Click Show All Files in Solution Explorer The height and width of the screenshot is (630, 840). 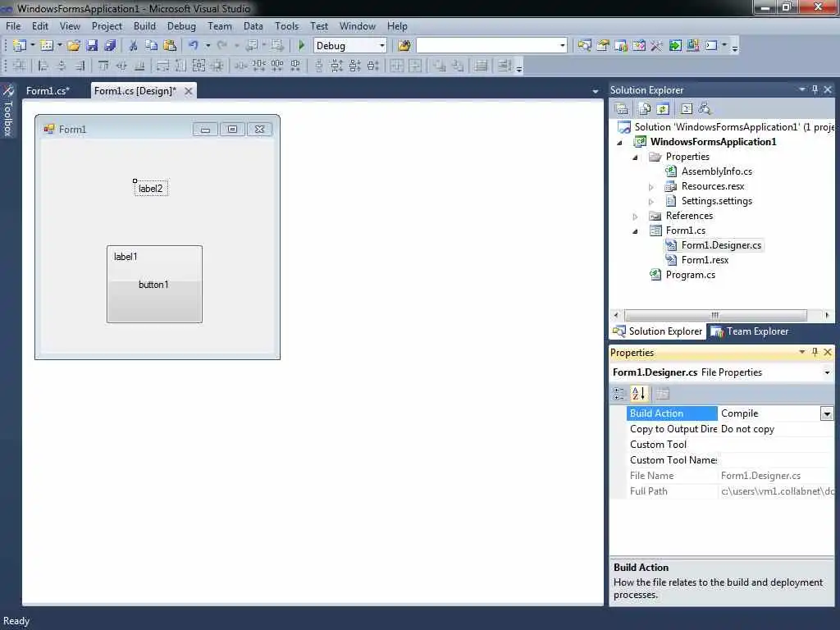(x=645, y=109)
